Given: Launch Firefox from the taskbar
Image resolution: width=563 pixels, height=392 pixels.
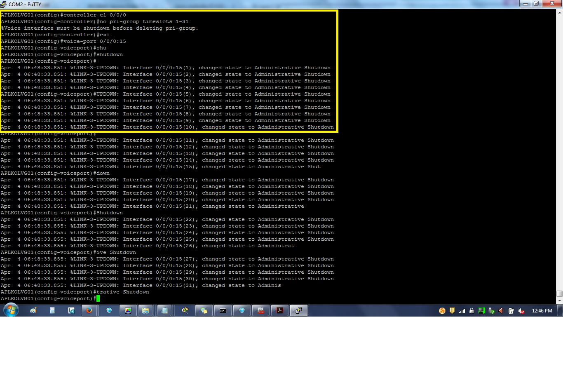Looking at the screenshot, I should 89,310.
